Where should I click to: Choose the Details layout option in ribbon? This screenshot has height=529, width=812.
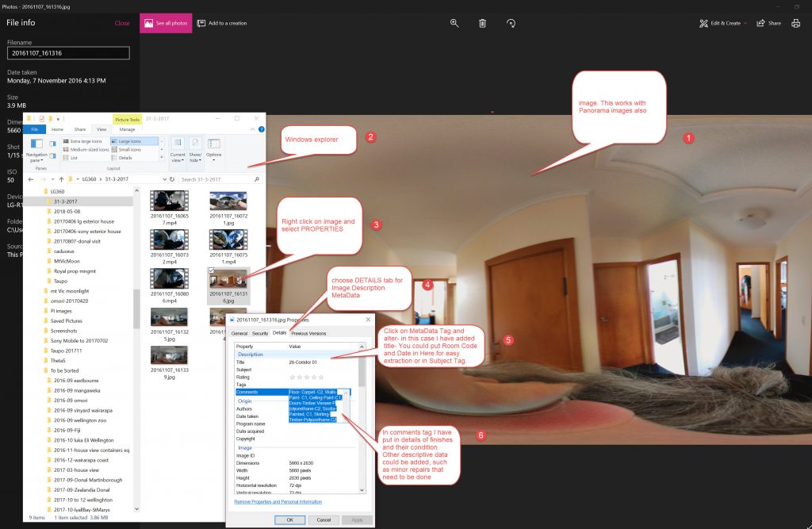point(125,158)
